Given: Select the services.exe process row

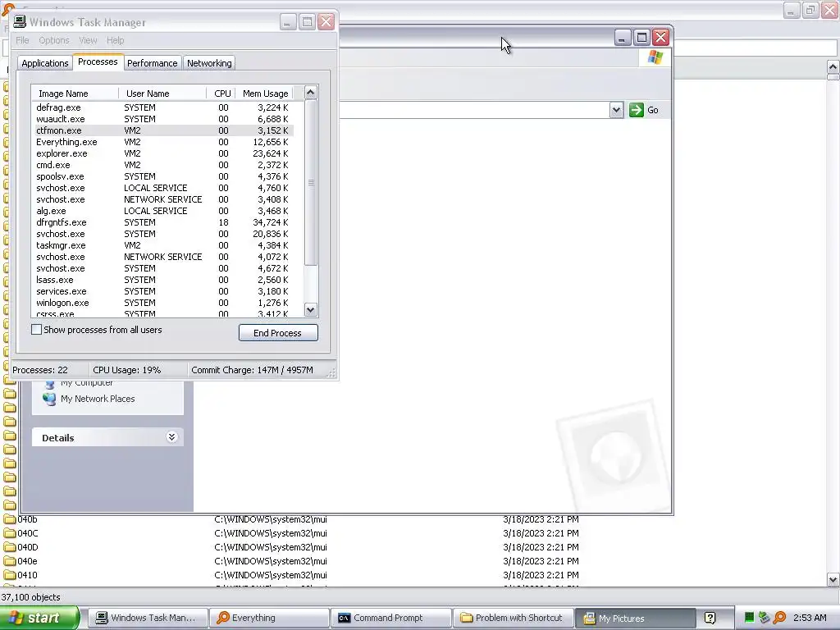Looking at the screenshot, I should click(x=163, y=291).
